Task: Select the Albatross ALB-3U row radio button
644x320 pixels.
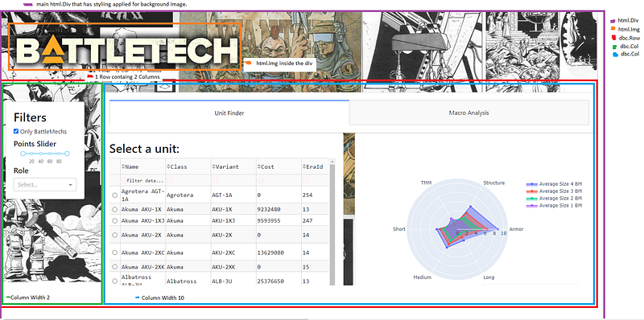Action: (x=114, y=281)
